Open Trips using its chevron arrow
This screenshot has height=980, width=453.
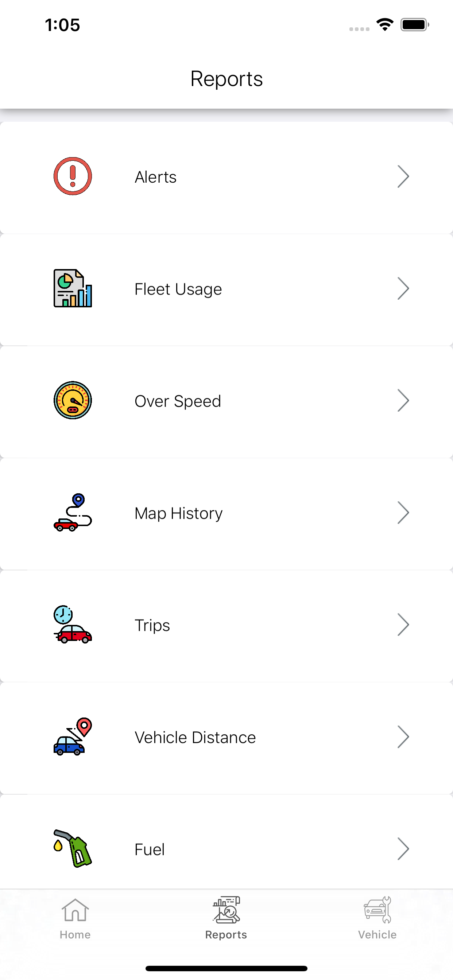[x=403, y=624]
